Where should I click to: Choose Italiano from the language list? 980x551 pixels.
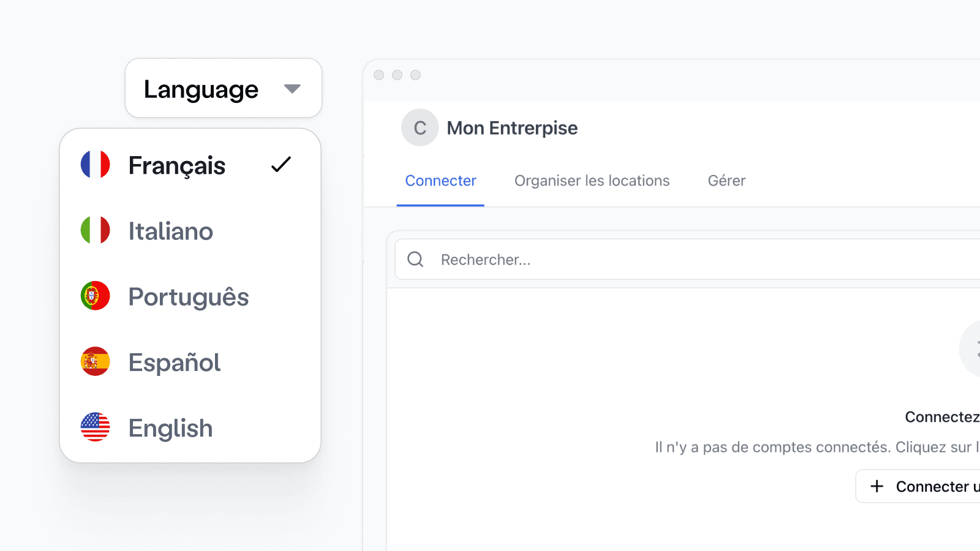[190, 231]
